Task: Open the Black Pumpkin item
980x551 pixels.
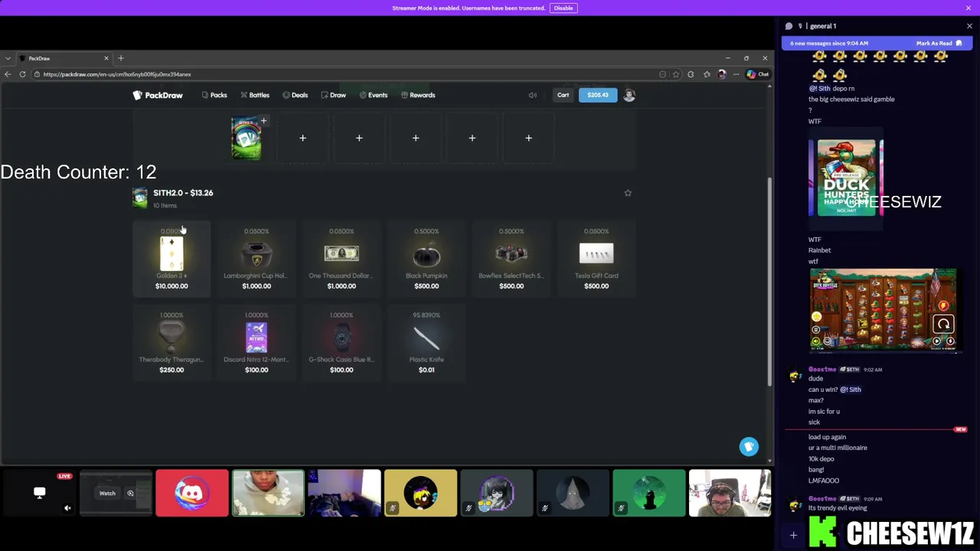Action: pyautogui.click(x=426, y=259)
